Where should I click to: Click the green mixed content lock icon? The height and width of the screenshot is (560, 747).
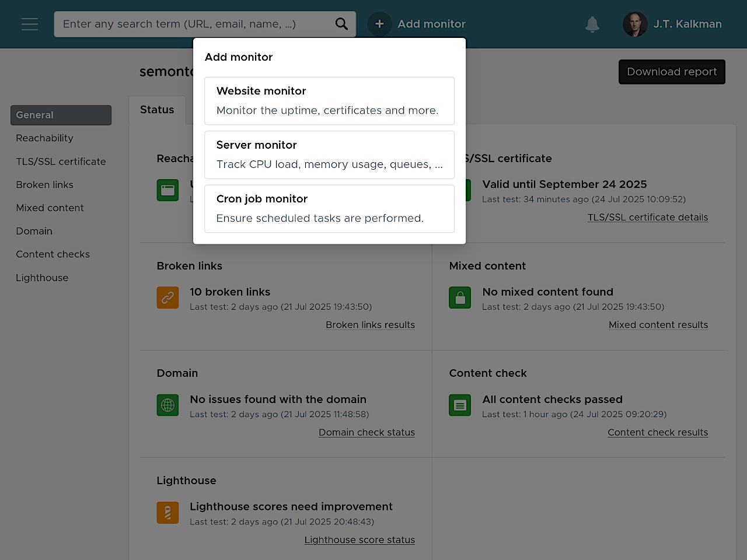pyautogui.click(x=460, y=297)
